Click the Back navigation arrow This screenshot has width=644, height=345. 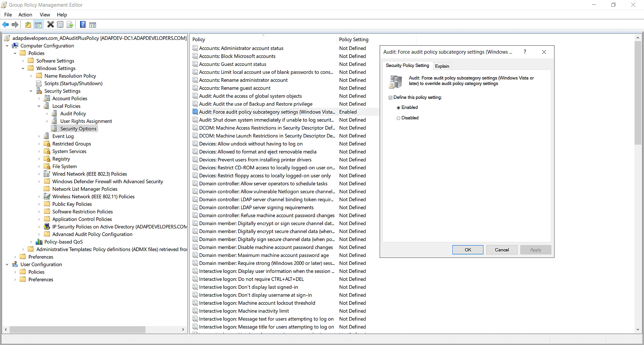[x=5, y=24]
